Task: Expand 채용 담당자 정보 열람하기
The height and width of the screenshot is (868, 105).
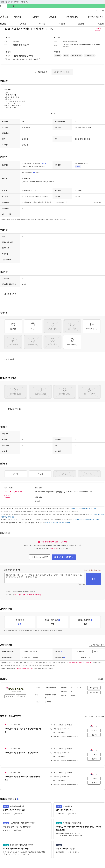Action: [64, 557]
